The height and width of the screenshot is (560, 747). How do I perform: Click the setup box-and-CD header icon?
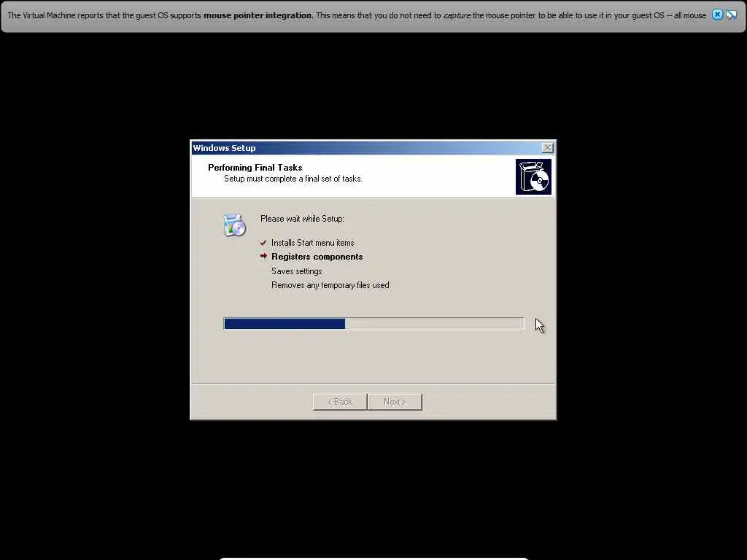[533, 177]
